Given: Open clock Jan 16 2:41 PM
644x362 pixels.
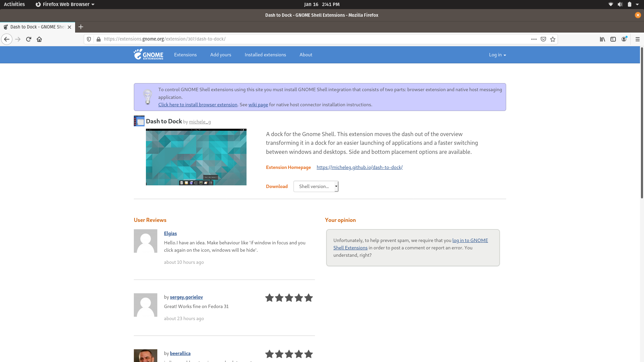Looking at the screenshot, I should click(322, 4).
